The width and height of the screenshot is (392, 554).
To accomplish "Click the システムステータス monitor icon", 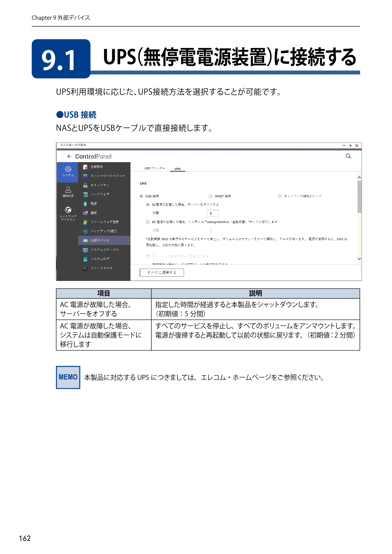I will (85, 250).
